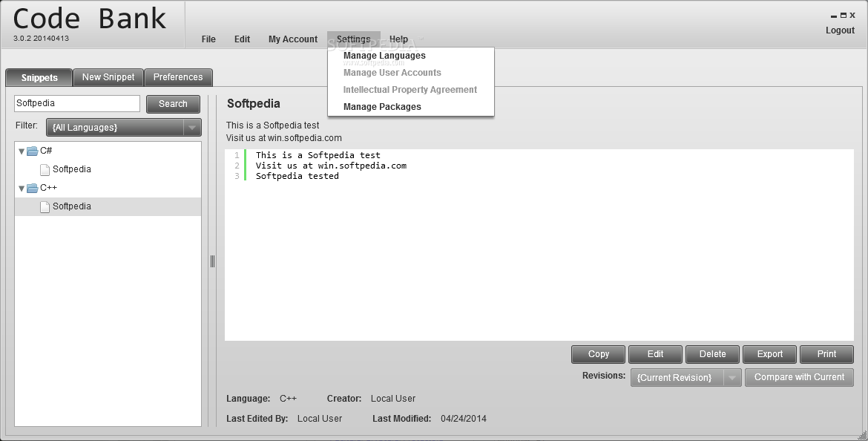Image resolution: width=868 pixels, height=441 pixels.
Task: Click file icon of Softpedia under C#
Action: click(x=45, y=169)
